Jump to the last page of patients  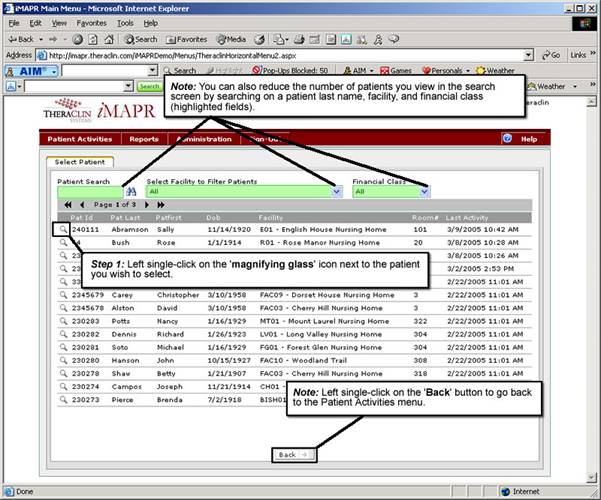pyautogui.click(x=160, y=204)
